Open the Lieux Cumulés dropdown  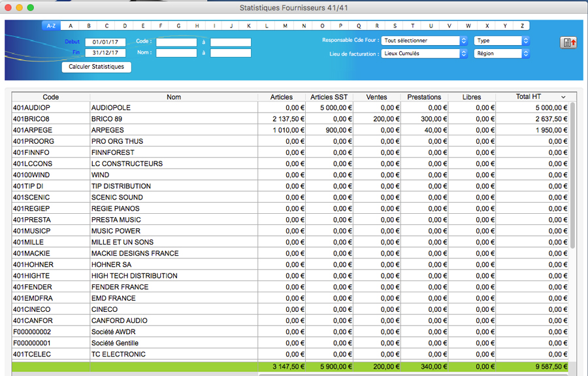coord(424,54)
